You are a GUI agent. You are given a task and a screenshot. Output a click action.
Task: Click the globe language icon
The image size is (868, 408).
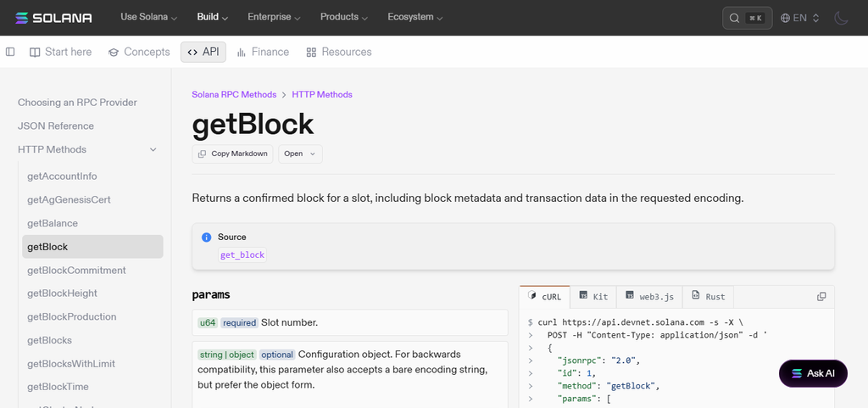coord(785,18)
